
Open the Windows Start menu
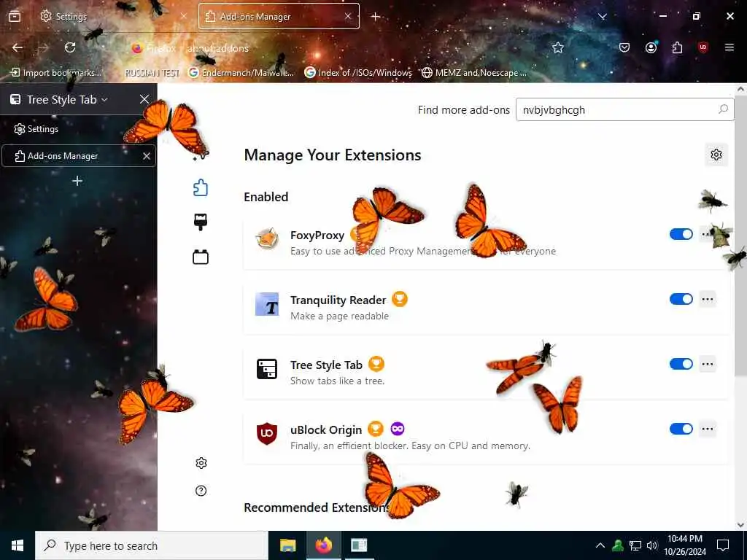pyautogui.click(x=18, y=545)
